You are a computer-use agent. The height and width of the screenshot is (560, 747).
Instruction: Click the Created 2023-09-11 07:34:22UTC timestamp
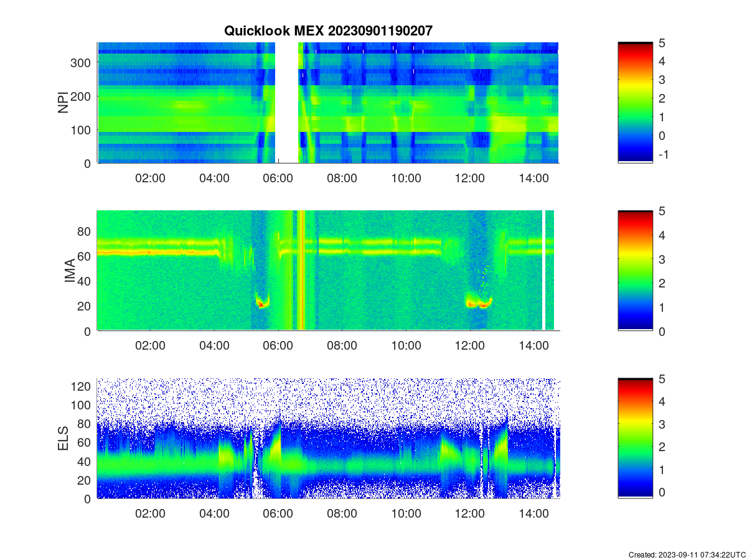[687, 554]
